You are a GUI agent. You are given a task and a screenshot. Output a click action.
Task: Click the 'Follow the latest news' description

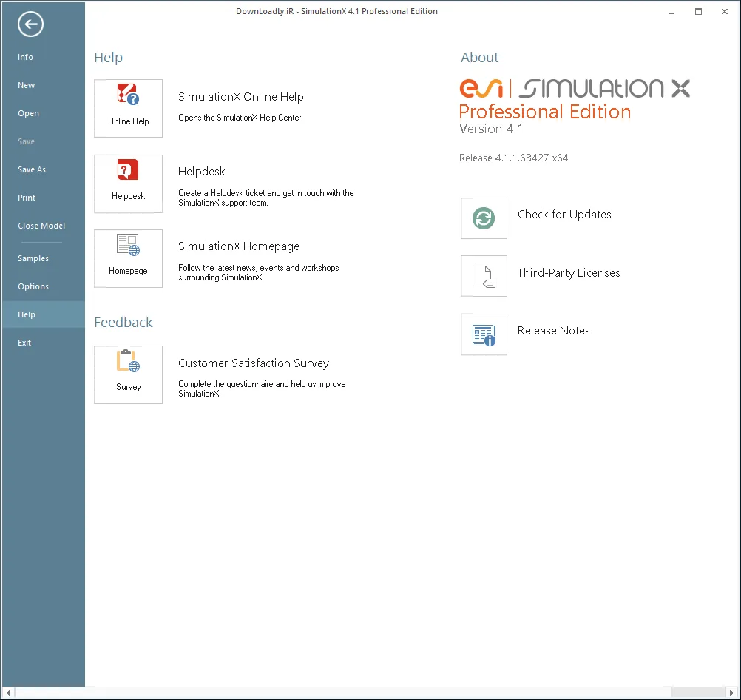pyautogui.click(x=259, y=272)
